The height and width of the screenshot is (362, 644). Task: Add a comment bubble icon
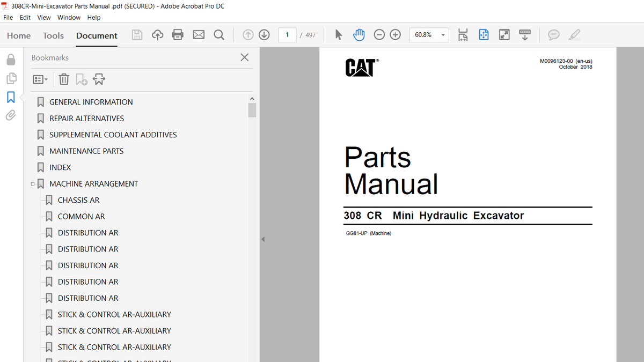click(553, 35)
